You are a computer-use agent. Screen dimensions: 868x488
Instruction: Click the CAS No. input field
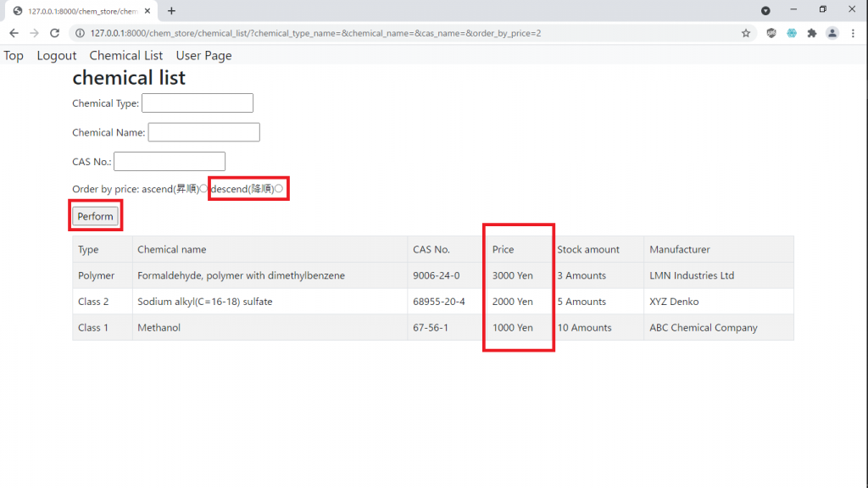(x=170, y=161)
